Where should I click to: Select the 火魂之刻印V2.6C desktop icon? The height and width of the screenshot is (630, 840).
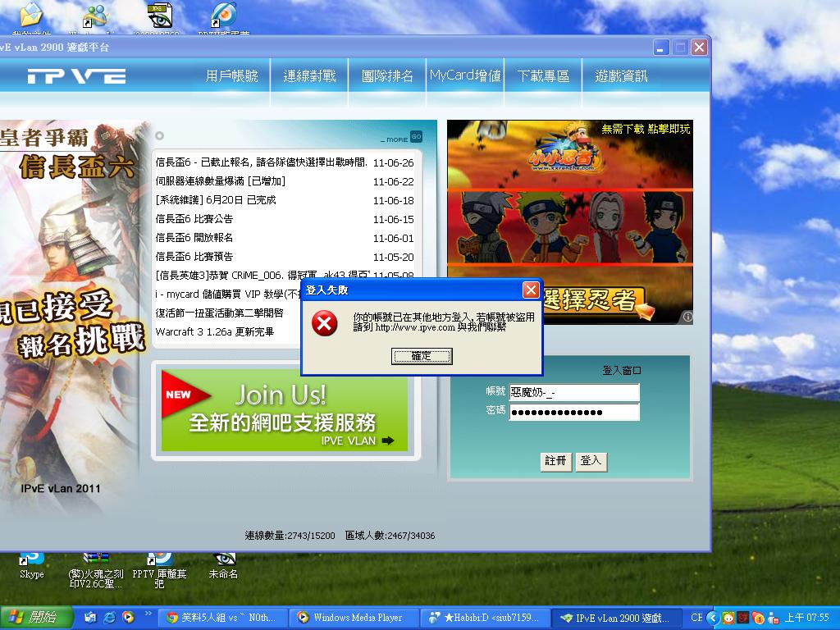click(96, 570)
